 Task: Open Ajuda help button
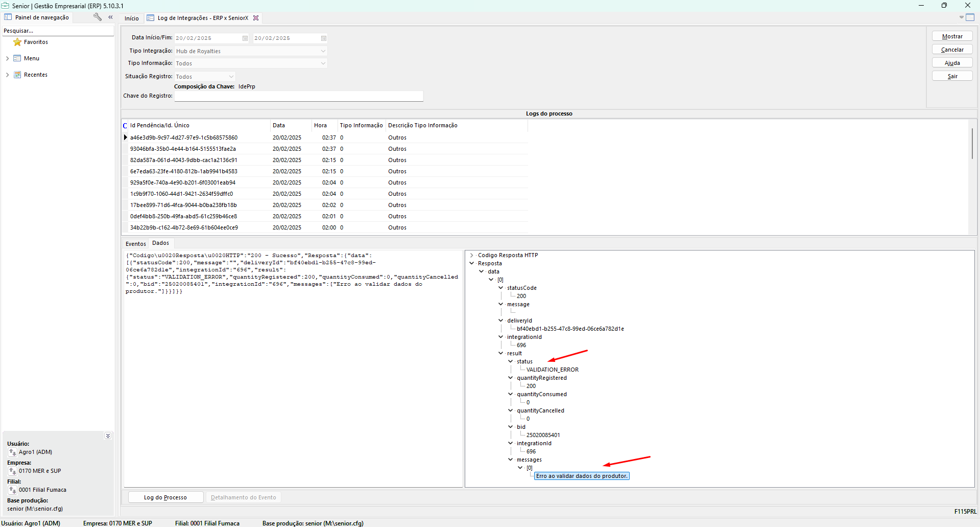coord(952,63)
